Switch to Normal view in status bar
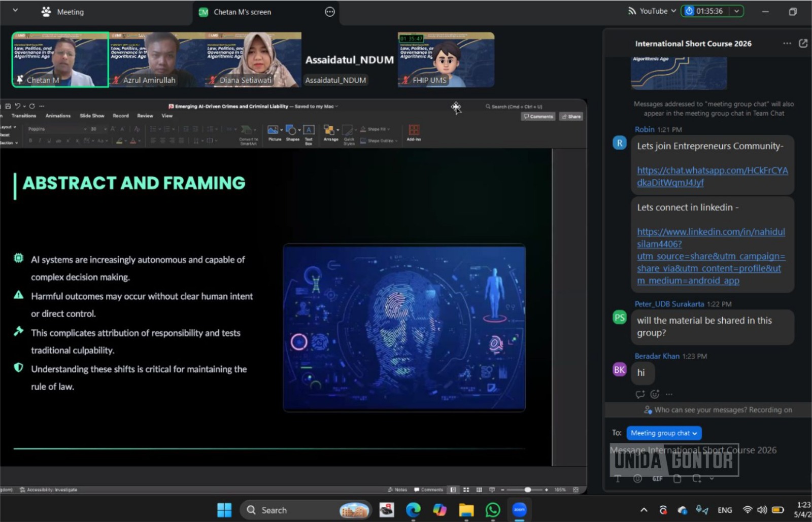 (x=453, y=490)
